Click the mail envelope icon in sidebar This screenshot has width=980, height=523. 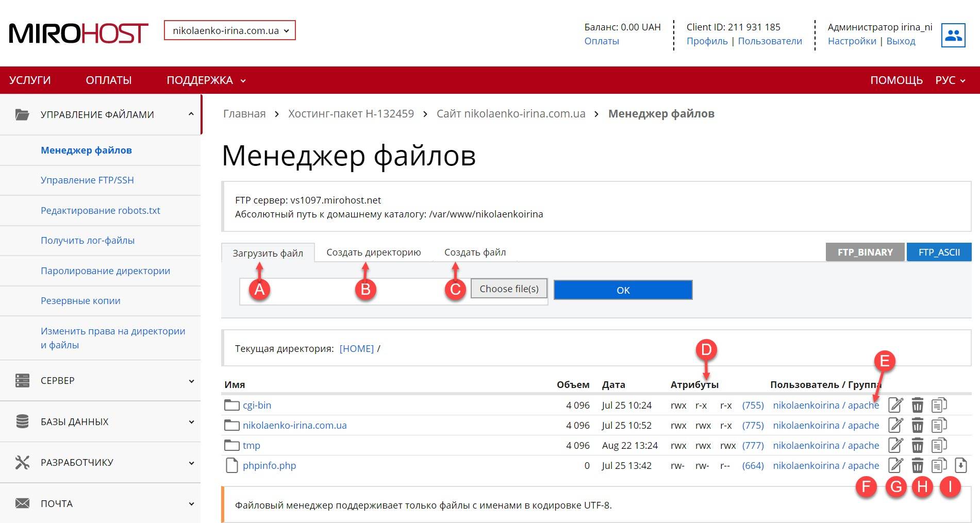coord(22,503)
